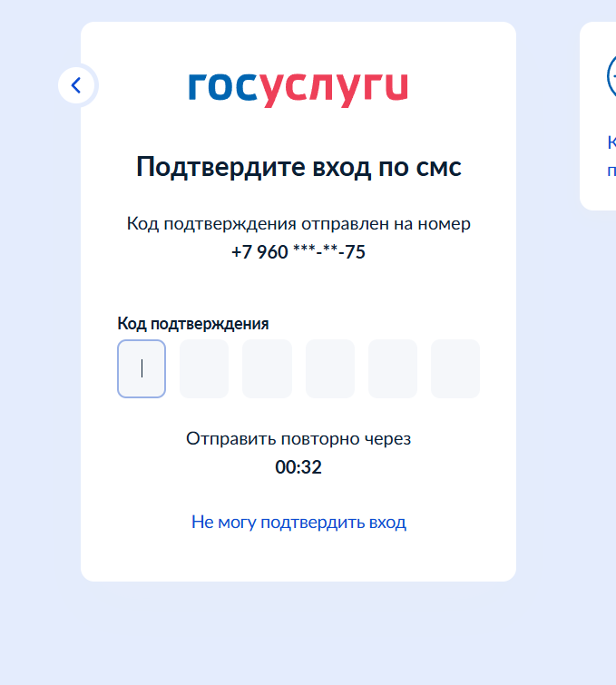This screenshot has width=616, height=685.
Task: Click the masked phone number +7 960 ***-**-75
Action: pos(298,252)
